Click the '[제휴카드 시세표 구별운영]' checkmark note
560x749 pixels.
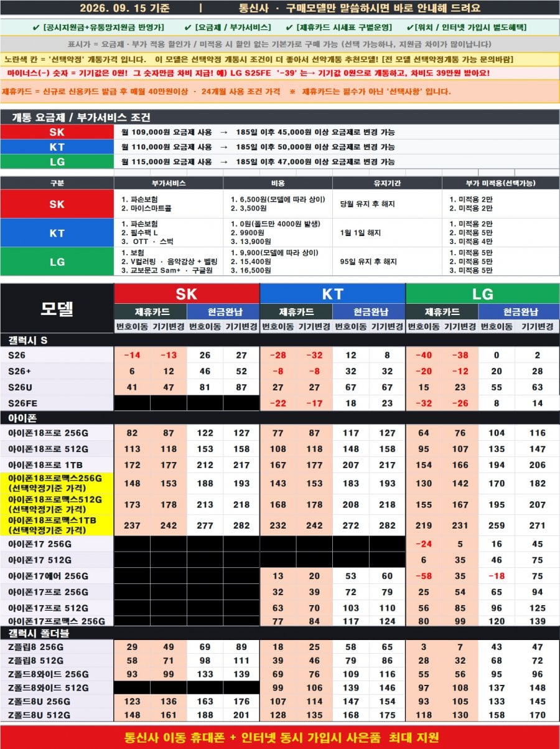[338, 28]
